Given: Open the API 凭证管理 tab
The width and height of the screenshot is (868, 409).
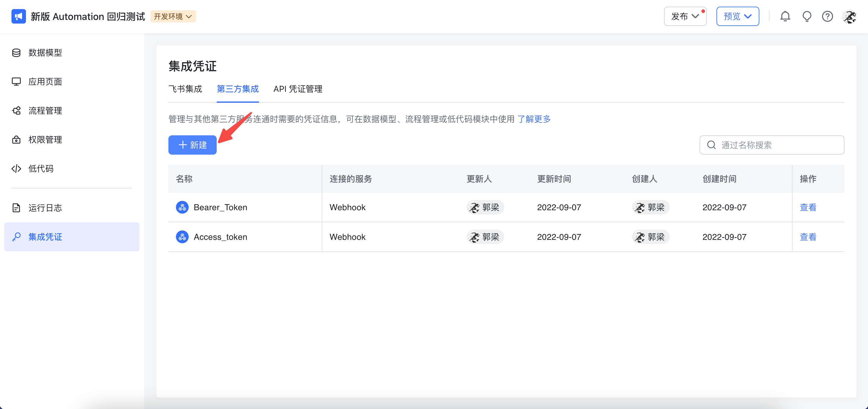Looking at the screenshot, I should (298, 89).
